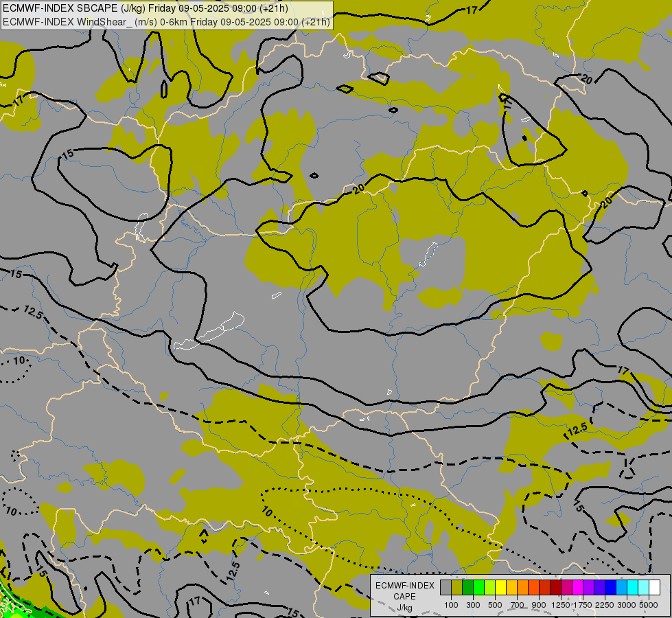Click the 700 tick label in legend

(518, 605)
